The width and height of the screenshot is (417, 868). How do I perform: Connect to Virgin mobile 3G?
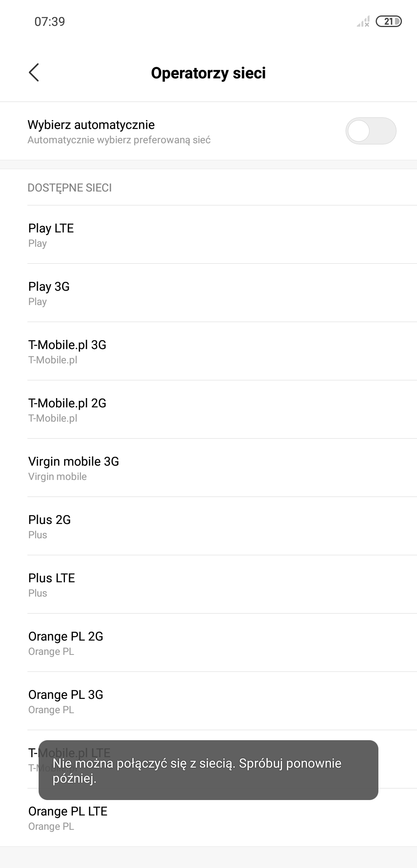[x=208, y=468]
